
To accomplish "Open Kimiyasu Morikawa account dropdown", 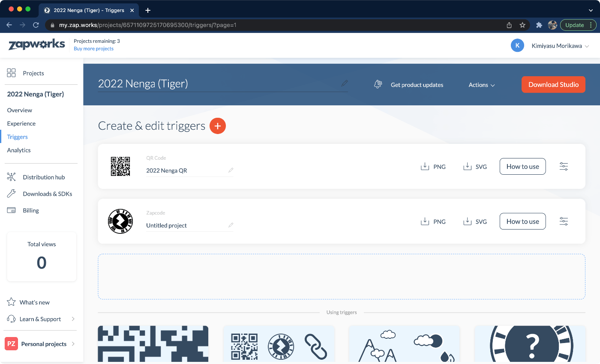I will click(560, 46).
